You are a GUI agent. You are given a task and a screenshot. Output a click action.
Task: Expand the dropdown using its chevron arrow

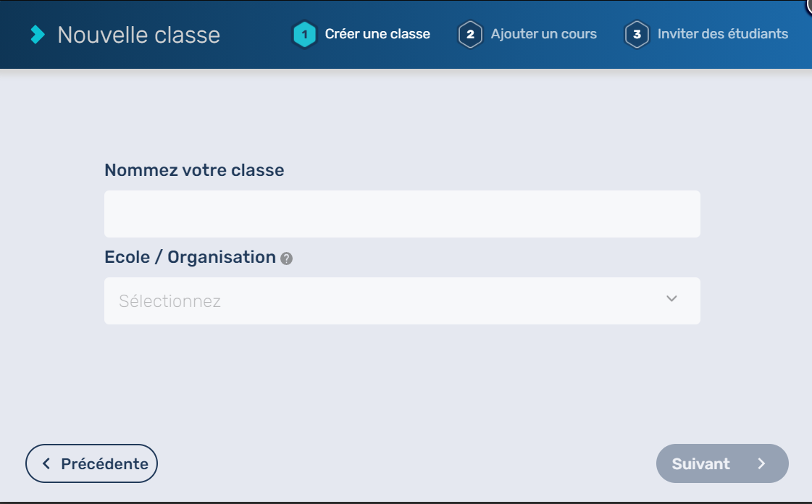[x=671, y=299]
